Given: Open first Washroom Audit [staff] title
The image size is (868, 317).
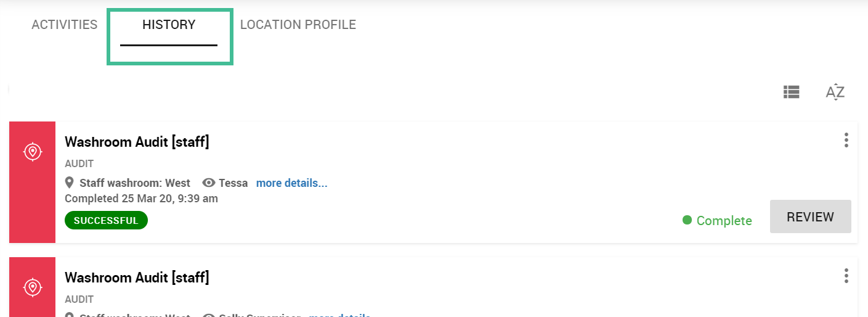Looking at the screenshot, I should [x=137, y=142].
